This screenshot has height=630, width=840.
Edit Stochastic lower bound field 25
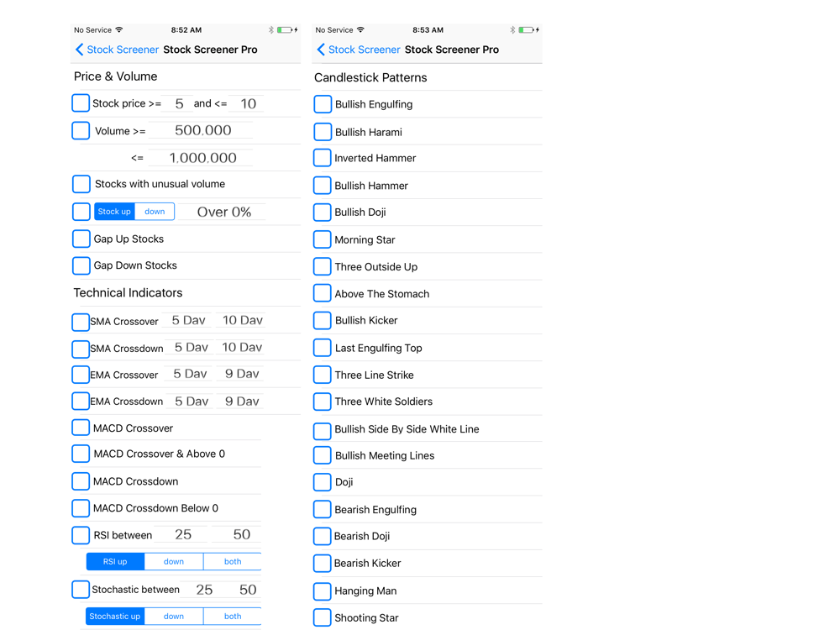pyautogui.click(x=204, y=590)
